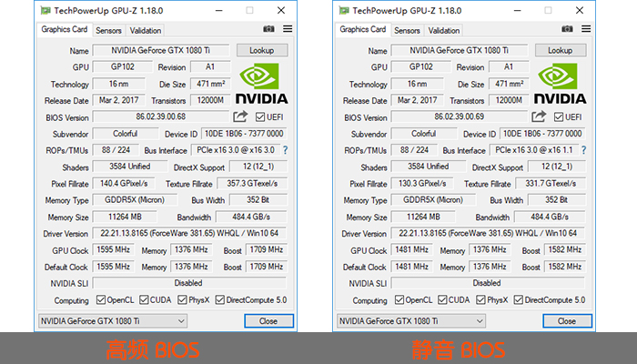Viewport: 637px width, 364px height.
Task: Click Default Clock 1481 MHz field
Action: coord(412,267)
